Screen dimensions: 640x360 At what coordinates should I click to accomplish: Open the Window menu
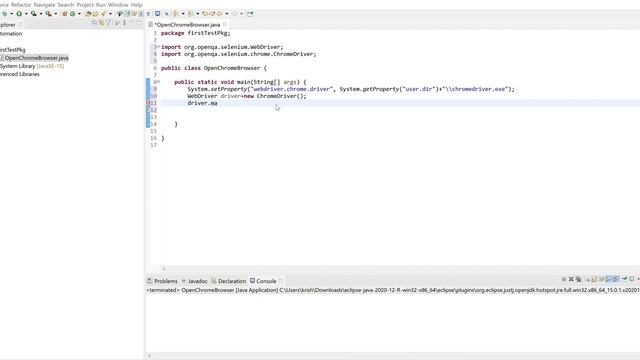(x=118, y=5)
